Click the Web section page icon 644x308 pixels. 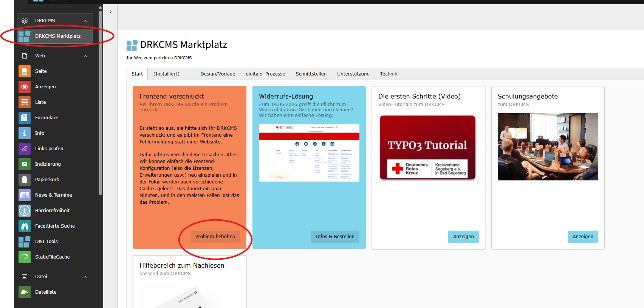point(25,56)
